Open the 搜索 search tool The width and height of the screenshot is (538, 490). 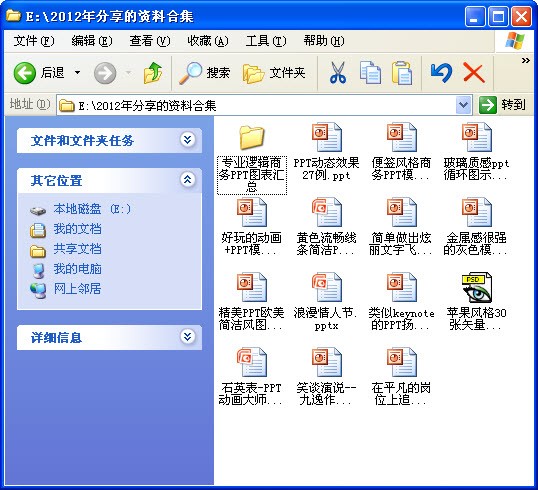pyautogui.click(x=204, y=73)
